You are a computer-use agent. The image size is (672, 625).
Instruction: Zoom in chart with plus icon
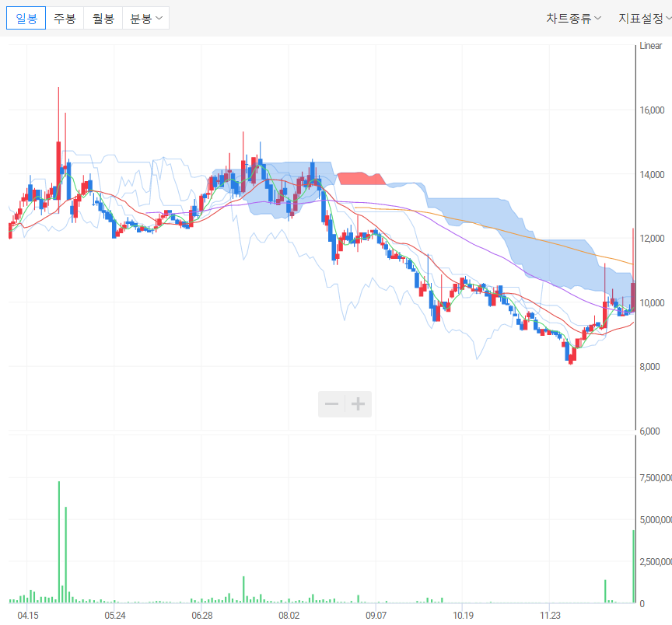coord(358,404)
